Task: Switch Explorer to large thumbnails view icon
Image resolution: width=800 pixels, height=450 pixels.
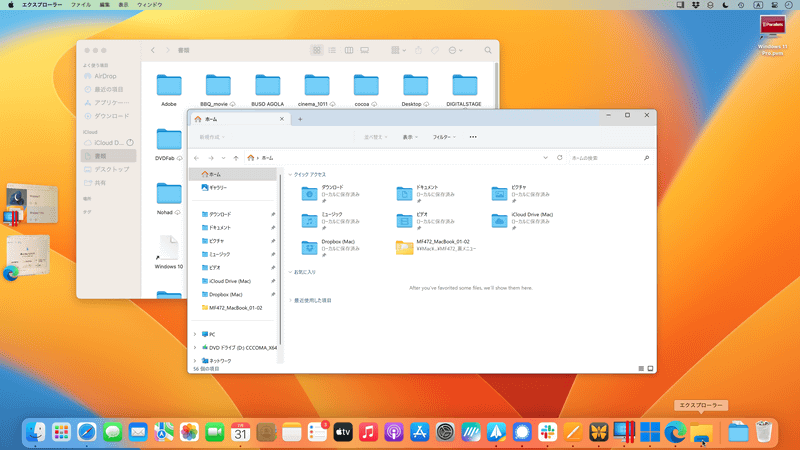Action: [651, 368]
